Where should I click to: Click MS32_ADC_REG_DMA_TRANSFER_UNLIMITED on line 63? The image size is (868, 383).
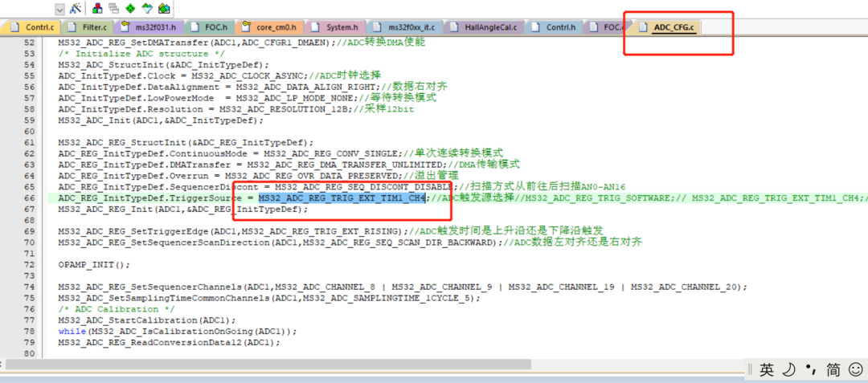344,164
